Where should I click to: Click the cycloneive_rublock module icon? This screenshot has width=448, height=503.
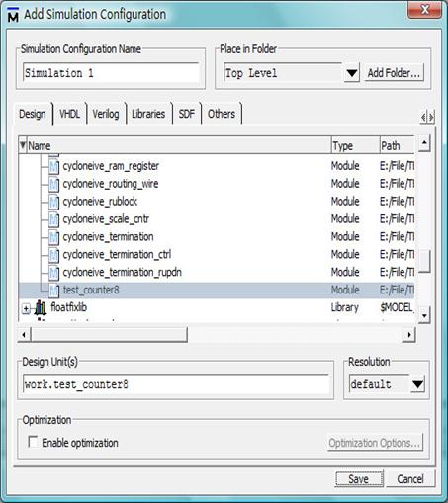point(53,202)
